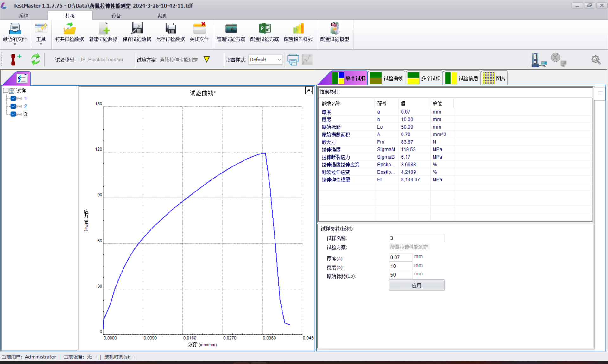
Task: Open Manage Test Plans (管理试验方案) icon
Action: (x=231, y=29)
